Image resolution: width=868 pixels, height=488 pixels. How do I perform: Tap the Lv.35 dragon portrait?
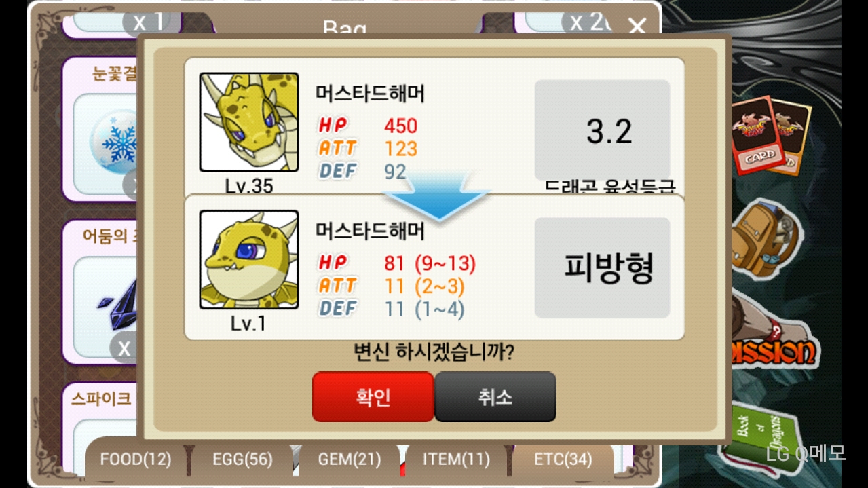coord(249,122)
